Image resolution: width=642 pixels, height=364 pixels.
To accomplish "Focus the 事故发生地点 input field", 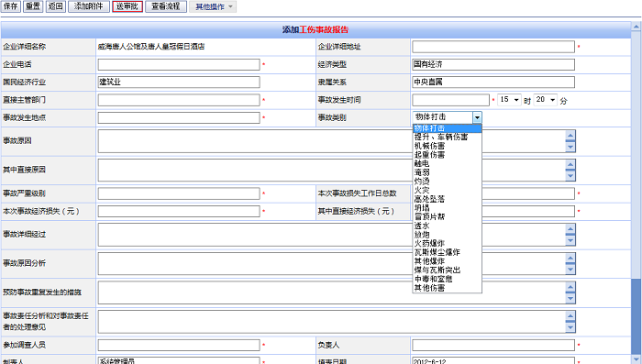I will coord(179,117).
